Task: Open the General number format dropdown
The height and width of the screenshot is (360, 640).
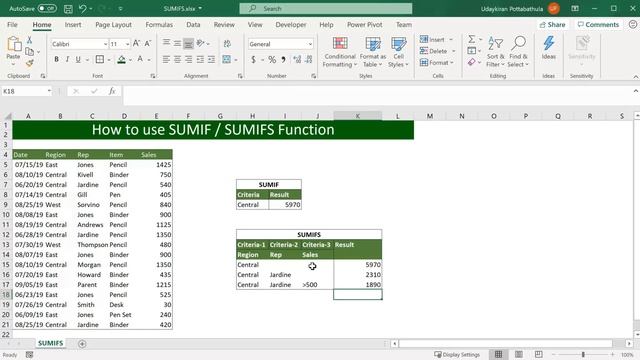Action: pos(310,44)
